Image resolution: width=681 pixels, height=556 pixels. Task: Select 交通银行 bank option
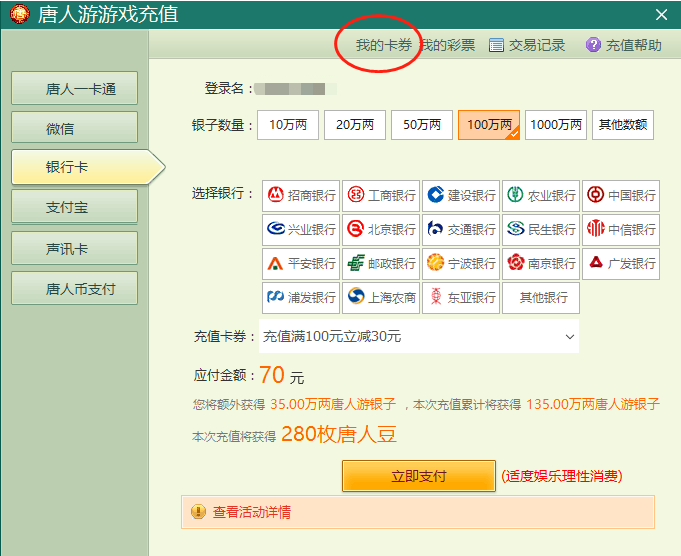[461, 230]
